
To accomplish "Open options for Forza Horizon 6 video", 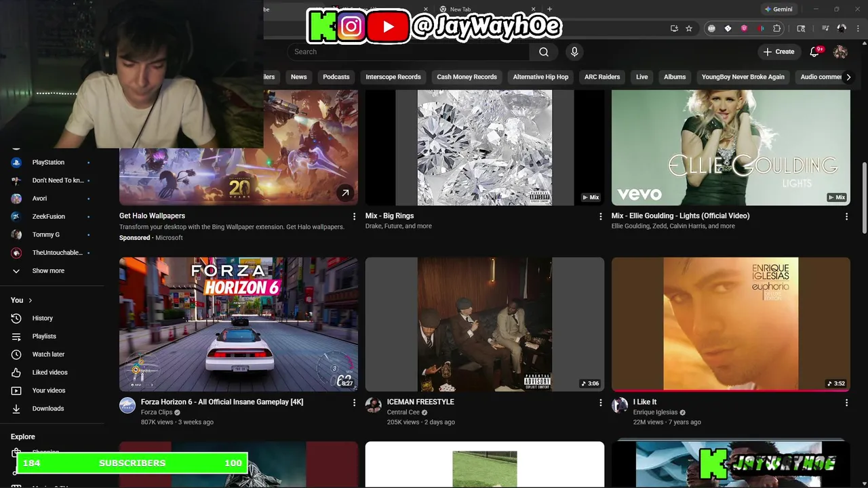I will (354, 403).
